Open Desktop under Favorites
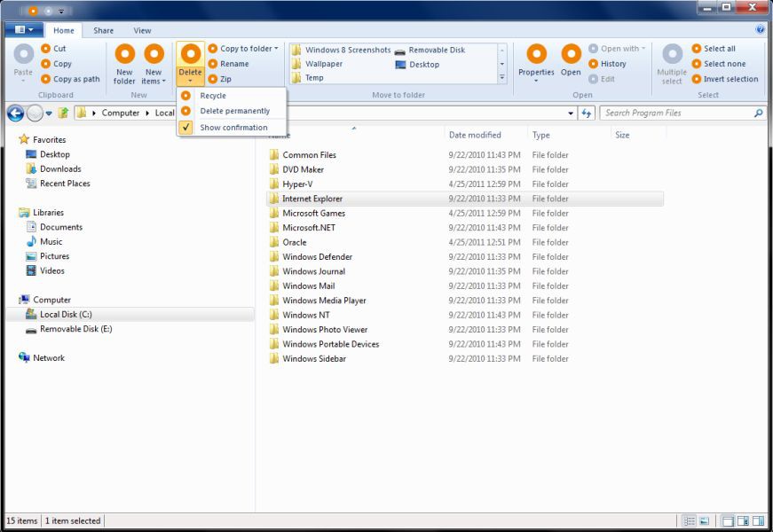The height and width of the screenshot is (532, 773). 48,154
